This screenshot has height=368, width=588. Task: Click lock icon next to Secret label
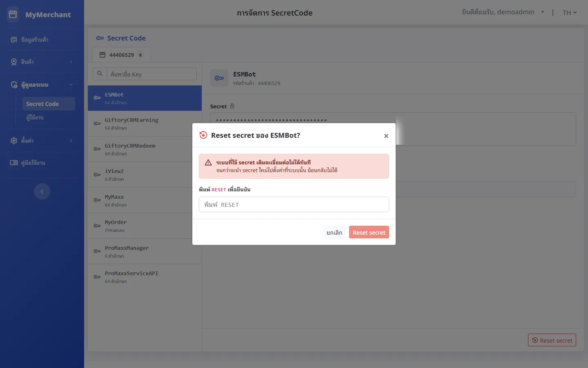pyautogui.click(x=232, y=106)
